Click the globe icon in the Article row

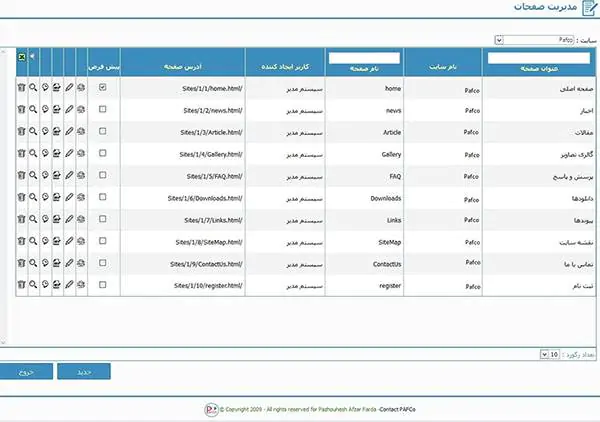point(81,132)
